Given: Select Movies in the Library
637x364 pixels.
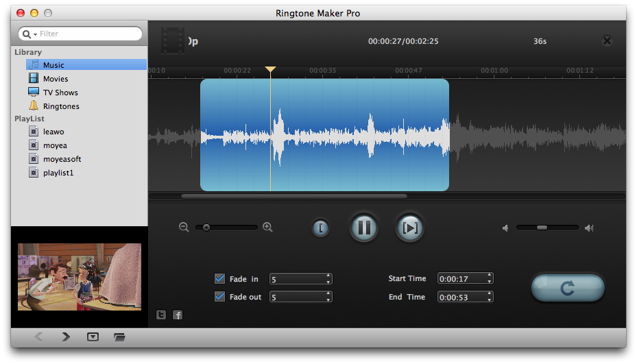Looking at the screenshot, I should point(55,79).
